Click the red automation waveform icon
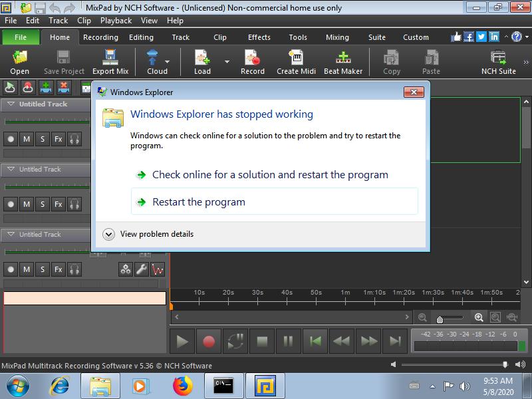 click(158, 269)
